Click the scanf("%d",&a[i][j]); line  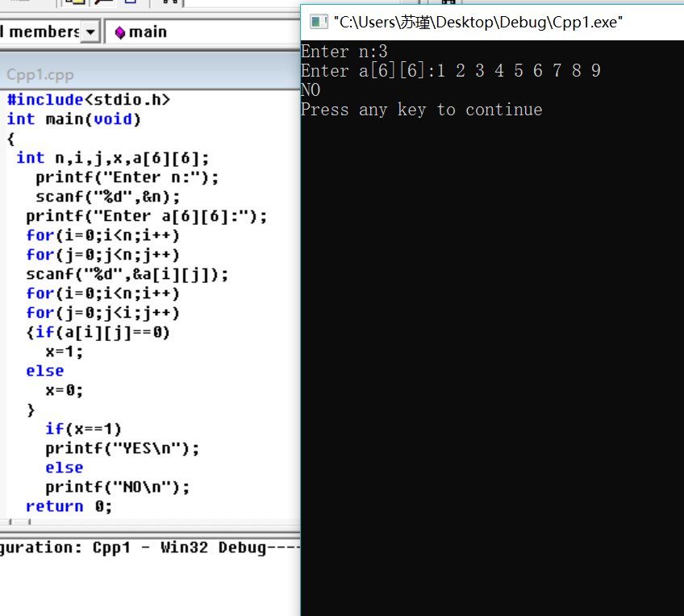tap(127, 274)
